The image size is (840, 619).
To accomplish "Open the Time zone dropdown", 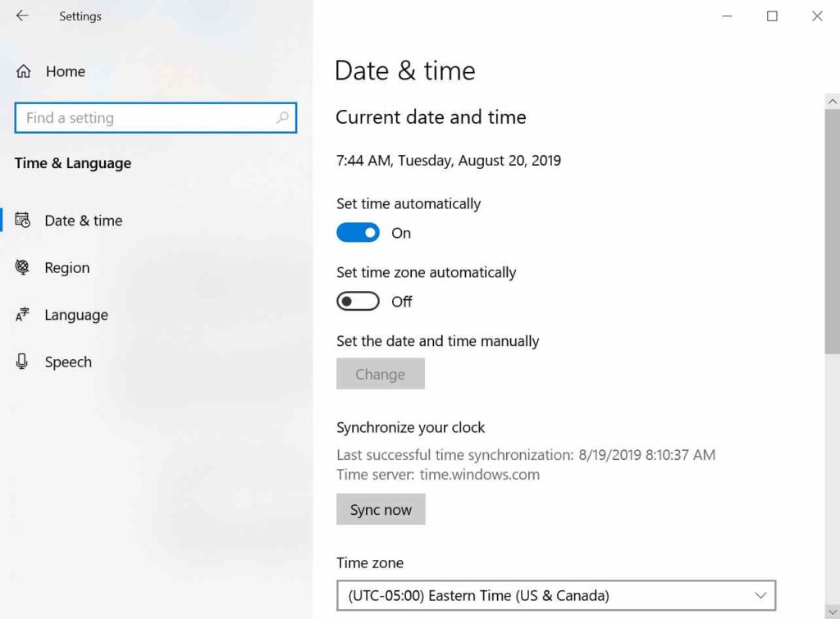I will coord(556,595).
